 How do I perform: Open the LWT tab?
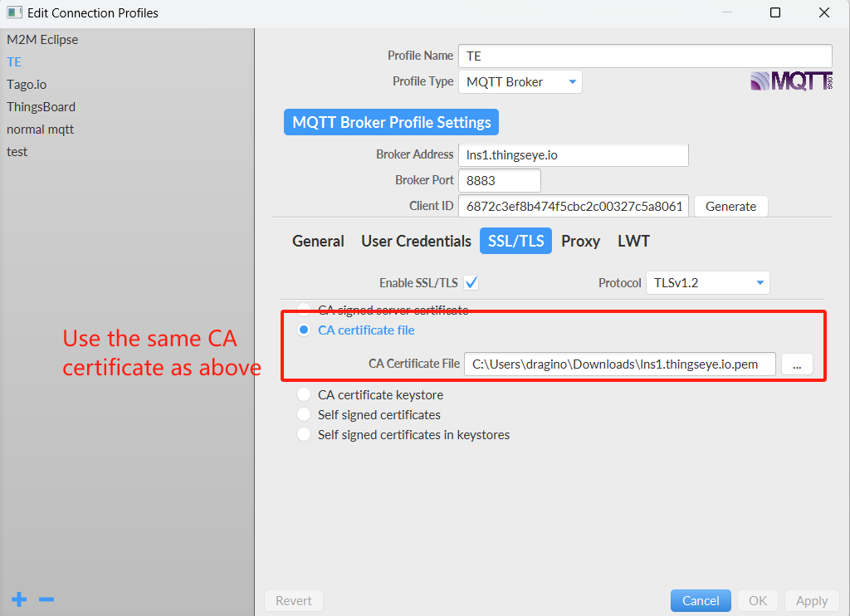[x=633, y=241]
